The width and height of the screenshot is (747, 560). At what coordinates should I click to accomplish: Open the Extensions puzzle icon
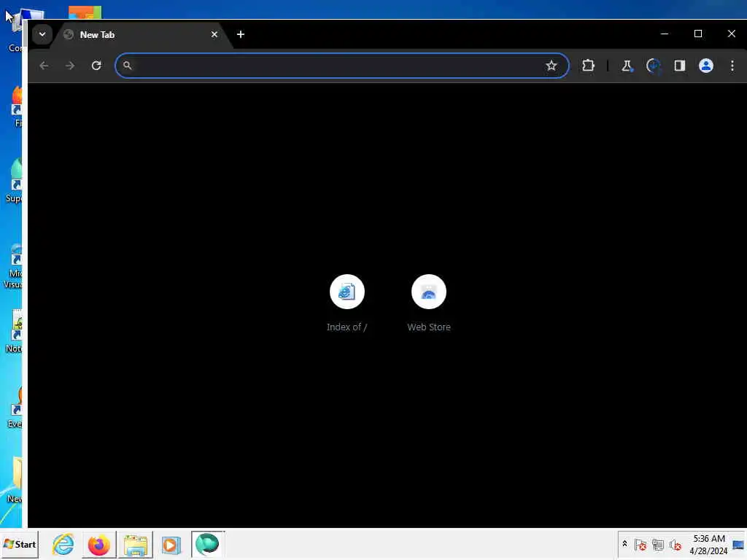pos(589,66)
